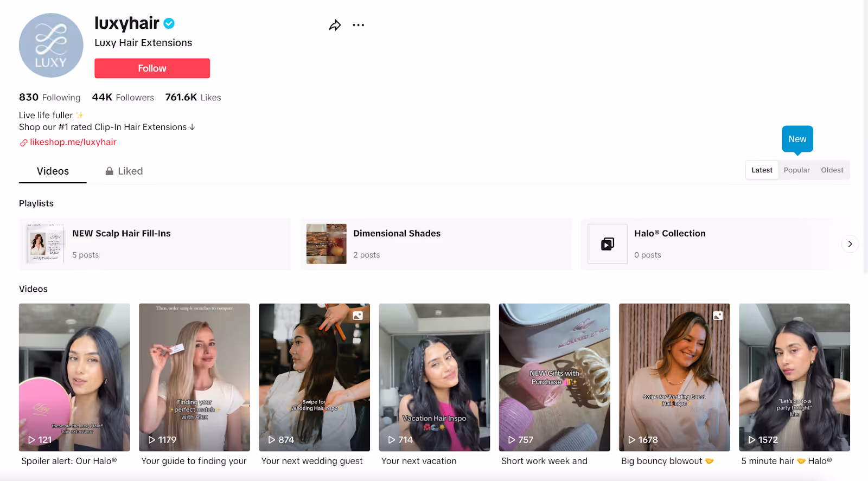Click the 830 Following count
The image size is (868, 481).
pos(49,98)
